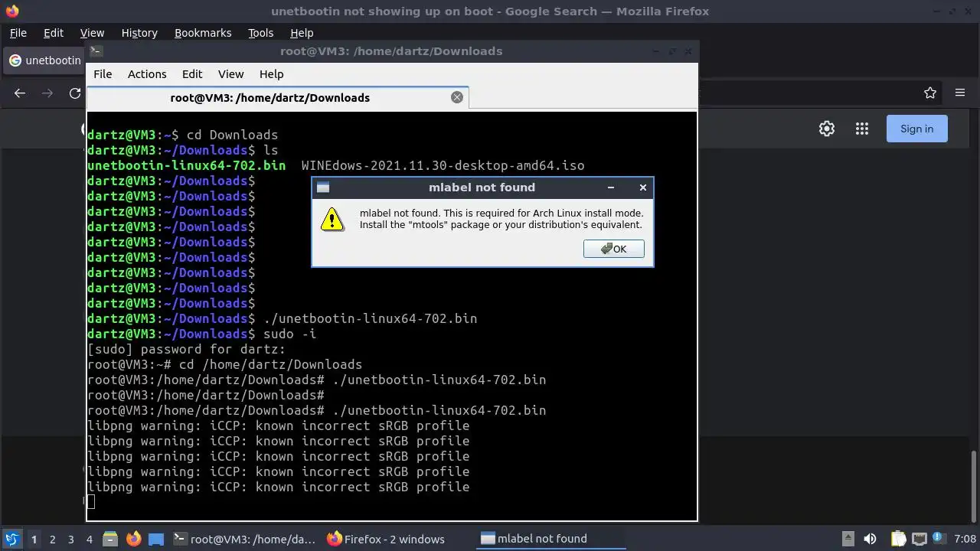Image resolution: width=980 pixels, height=551 pixels.
Task: Open the LXQt application menu
Action: click(x=11, y=539)
